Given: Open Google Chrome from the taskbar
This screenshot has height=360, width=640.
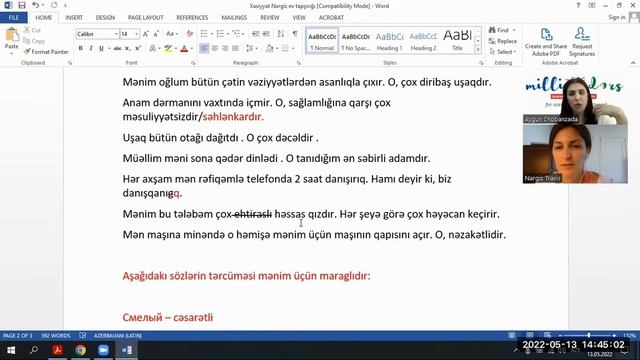Looking at the screenshot, I should (x=80, y=350).
